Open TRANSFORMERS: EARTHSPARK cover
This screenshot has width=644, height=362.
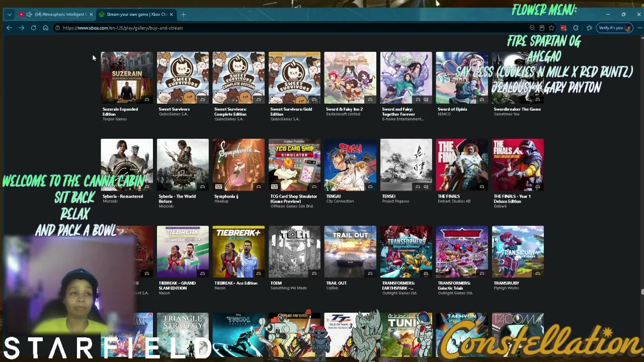(406, 252)
